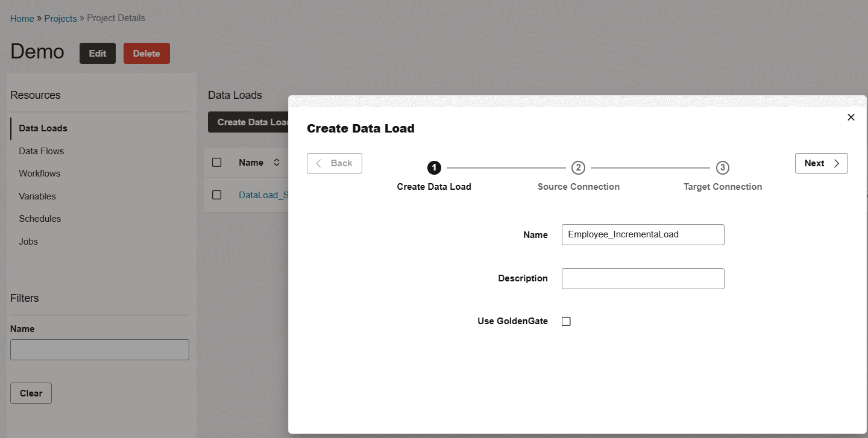Tick the select-all checkbox in table header
The image size is (868, 438).
point(217,163)
